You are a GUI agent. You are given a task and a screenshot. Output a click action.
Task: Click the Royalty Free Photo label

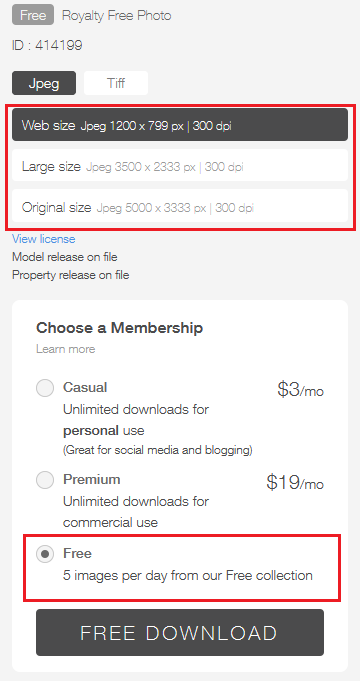pos(116,16)
